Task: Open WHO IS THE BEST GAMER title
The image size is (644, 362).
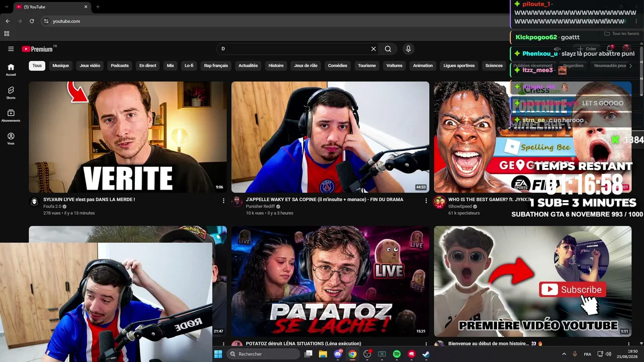Action: 489,200
